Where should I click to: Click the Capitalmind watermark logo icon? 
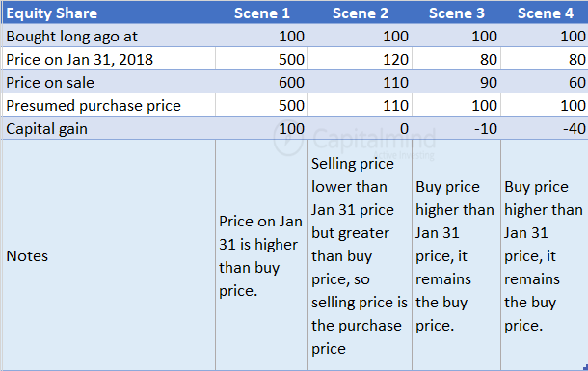click(x=288, y=139)
